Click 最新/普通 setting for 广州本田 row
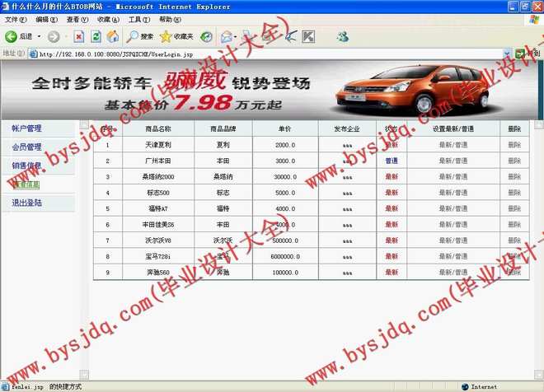 point(453,161)
